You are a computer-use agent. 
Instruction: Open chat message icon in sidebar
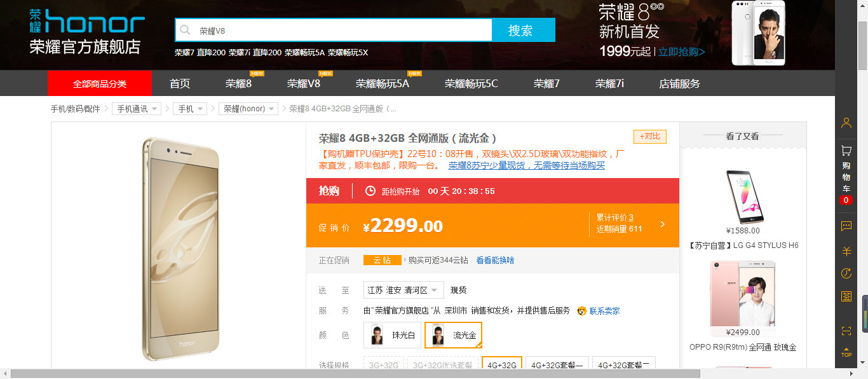(846, 226)
